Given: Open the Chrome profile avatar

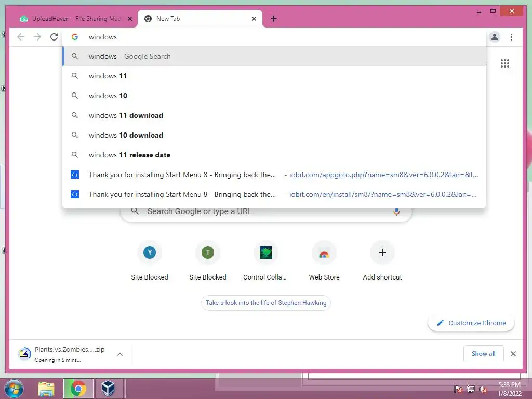Looking at the screenshot, I should click(x=495, y=37).
